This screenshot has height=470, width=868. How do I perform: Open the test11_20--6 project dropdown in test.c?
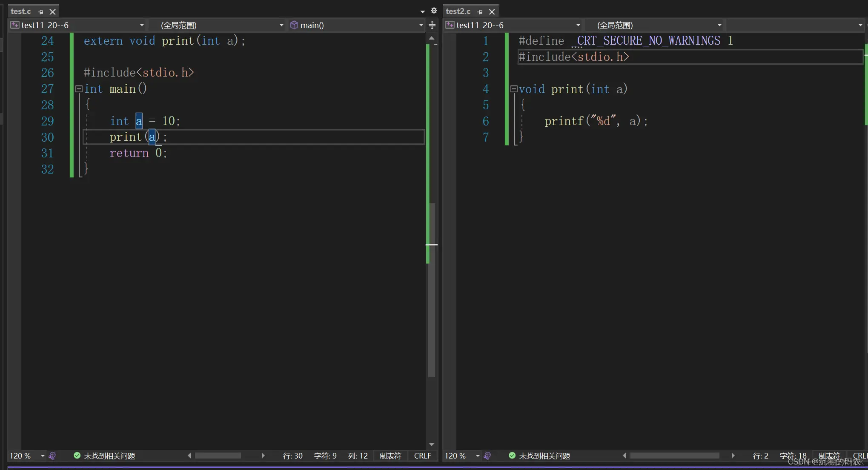142,26
